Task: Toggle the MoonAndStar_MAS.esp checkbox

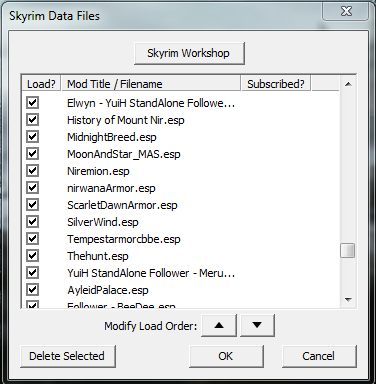Action: pos(33,154)
